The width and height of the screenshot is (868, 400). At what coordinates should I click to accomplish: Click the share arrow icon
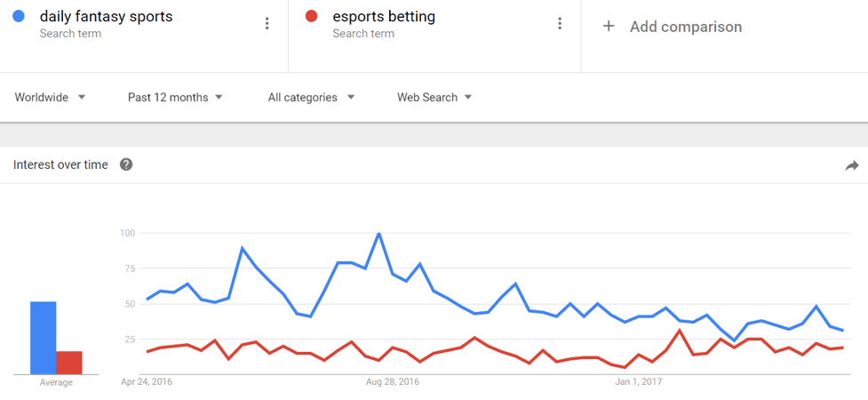pos(851,165)
